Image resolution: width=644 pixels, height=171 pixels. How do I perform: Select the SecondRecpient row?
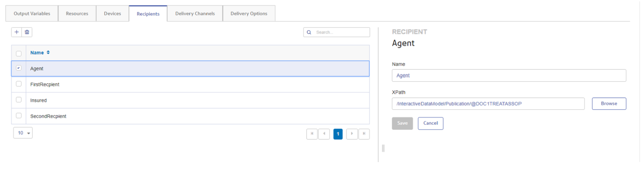pyautogui.click(x=48, y=116)
